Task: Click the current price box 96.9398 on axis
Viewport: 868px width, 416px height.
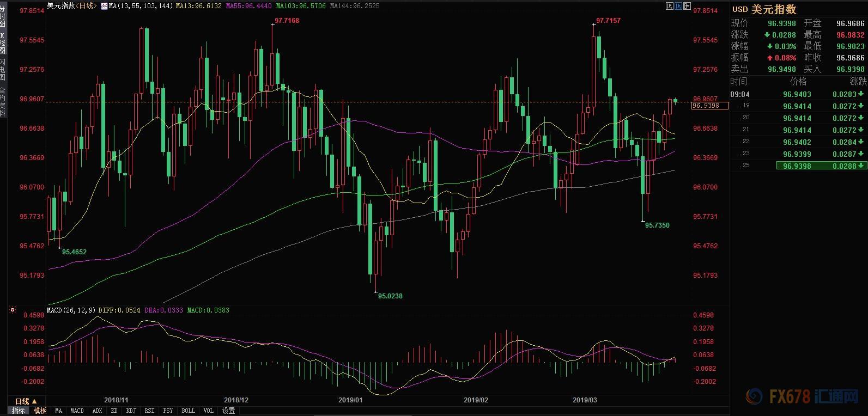Action: click(710, 106)
